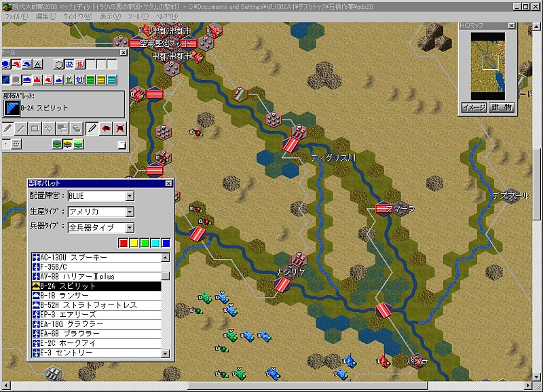Pick the cyan faction color swatch
The height and width of the screenshot is (392, 543).
click(x=155, y=243)
